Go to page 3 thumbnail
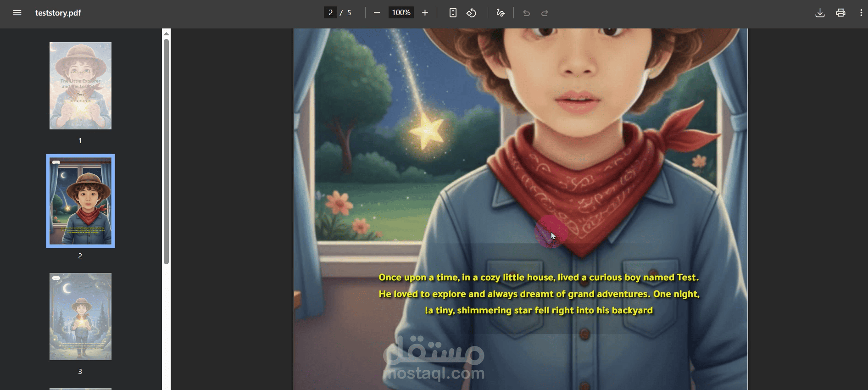 click(x=80, y=317)
